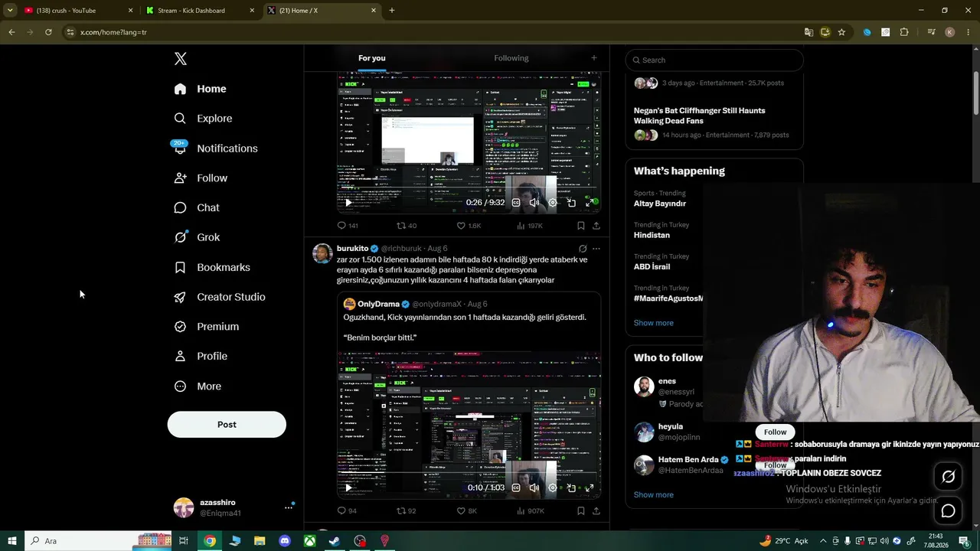The height and width of the screenshot is (551, 980).
Task: Click the X logo in the sidebar
Action: [x=181, y=59]
